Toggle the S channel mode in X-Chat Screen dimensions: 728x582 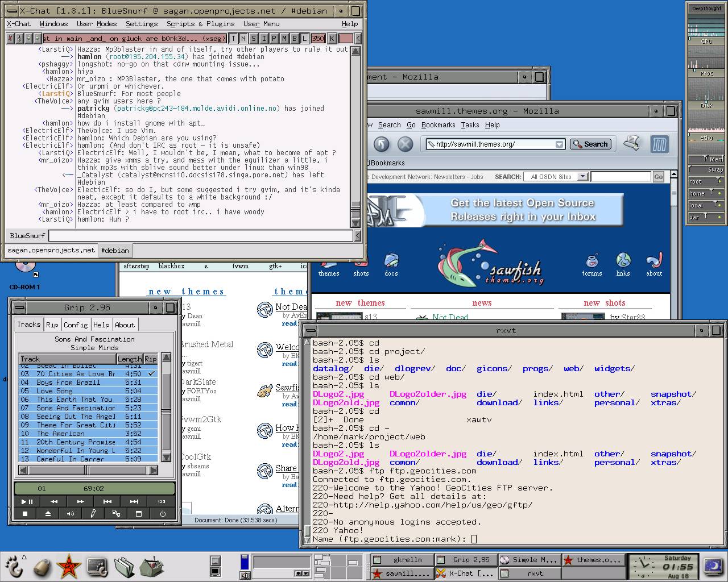[x=254, y=39]
